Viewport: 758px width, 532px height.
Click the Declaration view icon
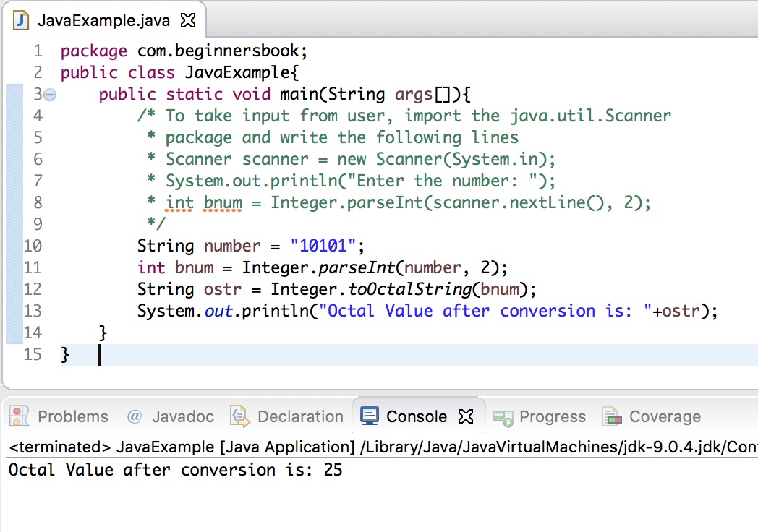(239, 416)
